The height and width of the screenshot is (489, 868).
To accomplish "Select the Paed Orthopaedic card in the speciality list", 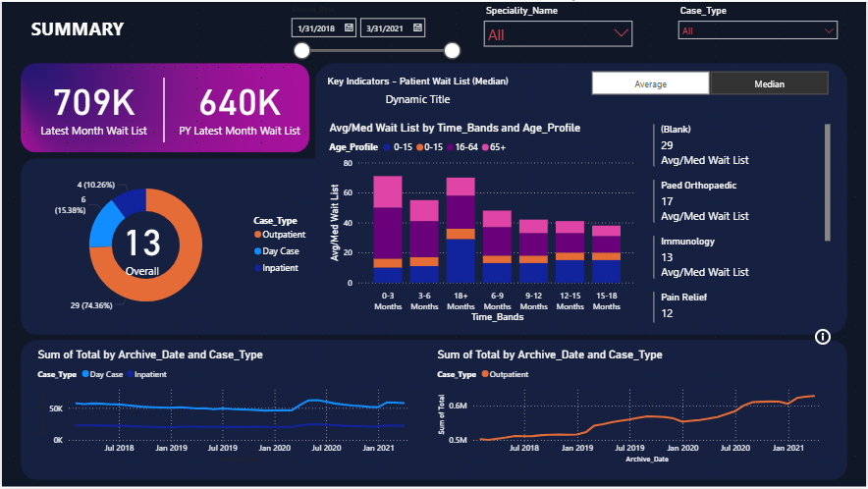I will click(738, 200).
